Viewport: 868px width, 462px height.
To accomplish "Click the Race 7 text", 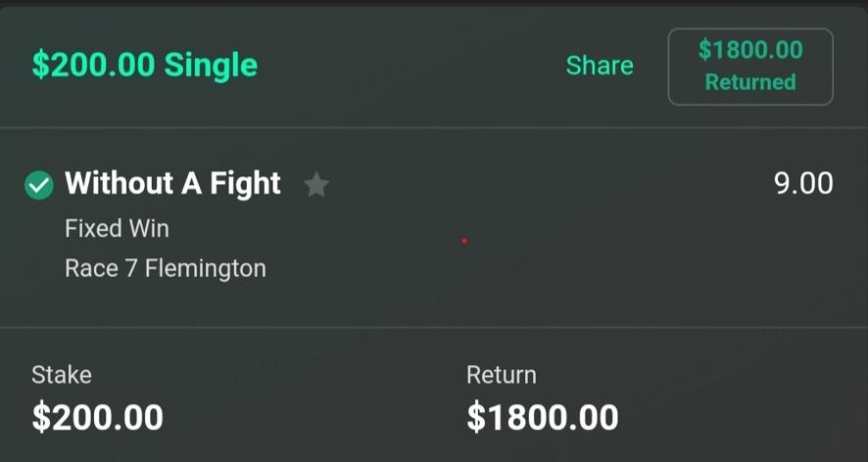I will coord(101,267).
